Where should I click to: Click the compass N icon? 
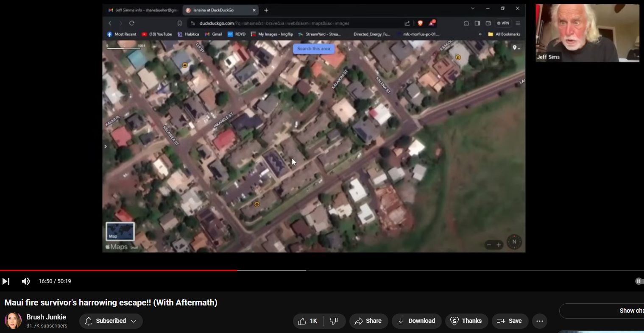point(514,242)
